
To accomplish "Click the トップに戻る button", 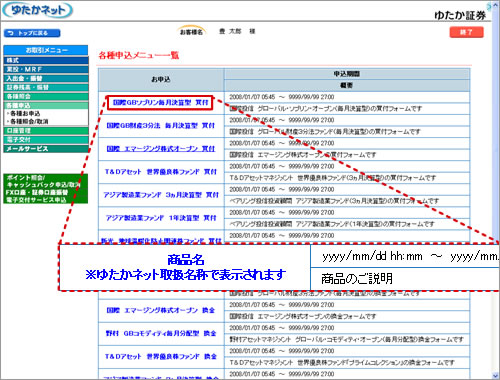I will (x=32, y=33).
